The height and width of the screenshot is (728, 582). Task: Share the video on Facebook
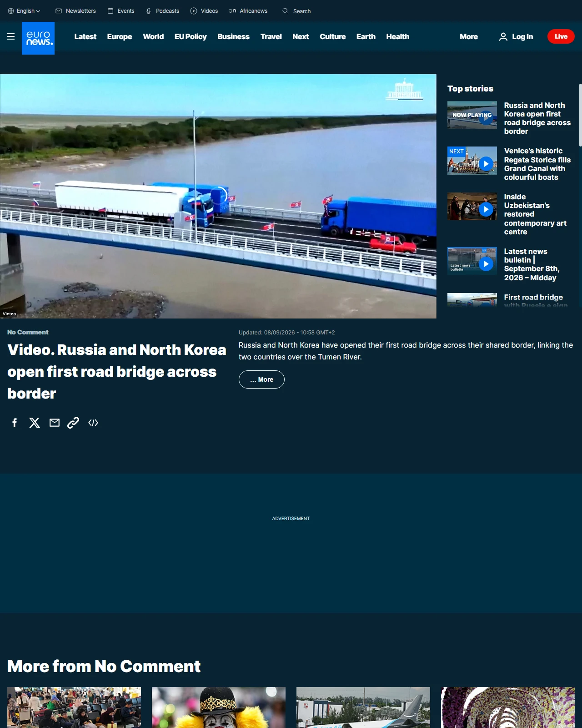(x=15, y=423)
